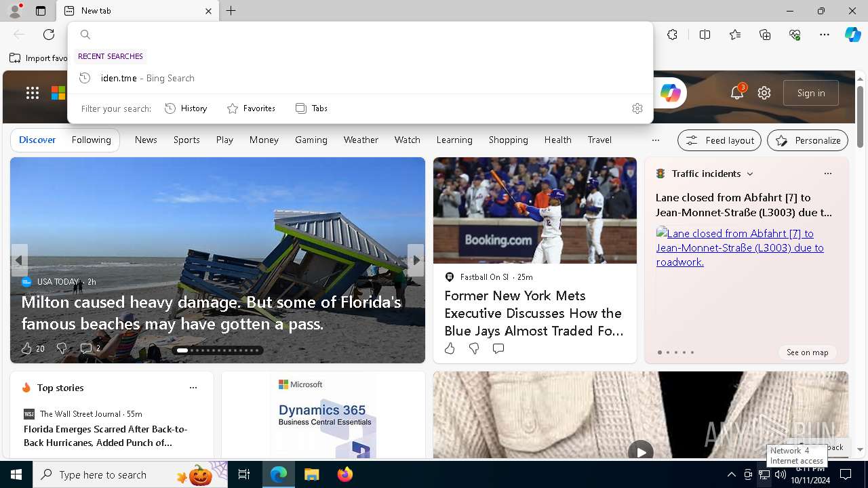
Task: Open Top stories card more options
Action: [193, 388]
